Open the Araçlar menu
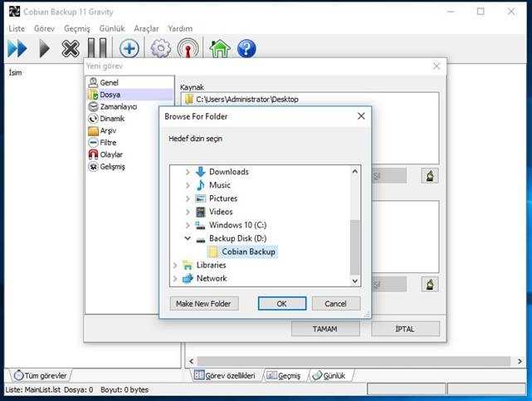532x401 pixels. 146,28
